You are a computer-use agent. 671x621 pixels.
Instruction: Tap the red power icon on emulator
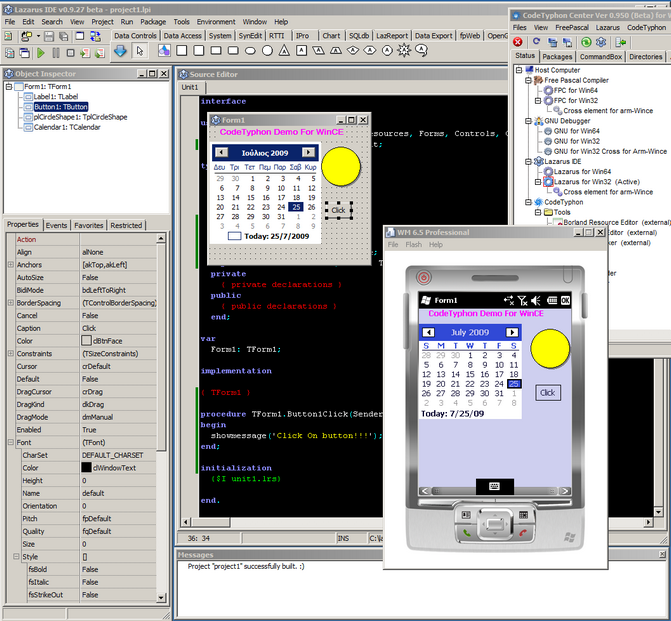(x=424, y=277)
